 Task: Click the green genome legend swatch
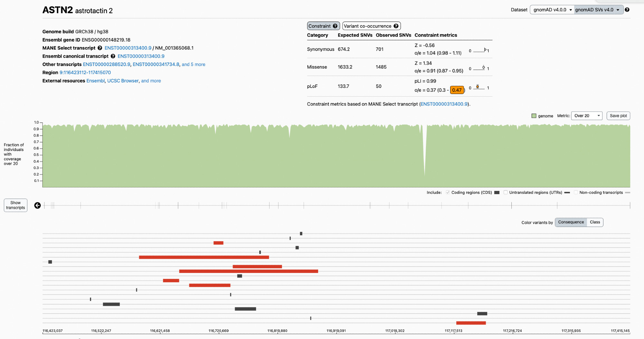point(534,116)
